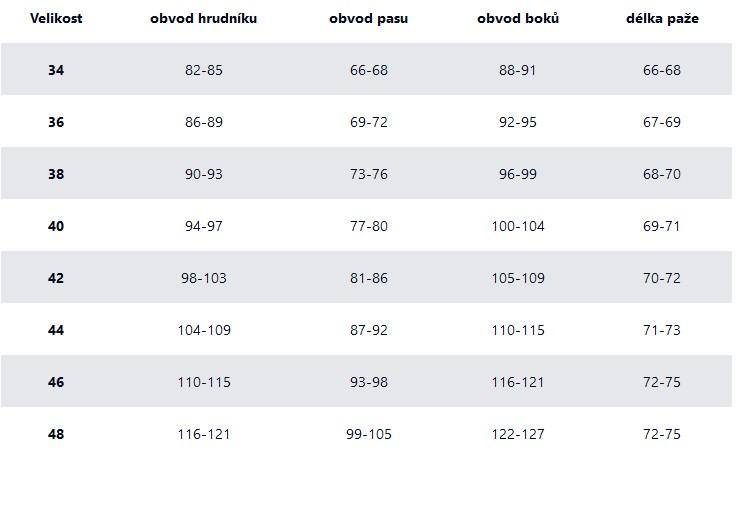Select size 40 row label
Screen dimensions: 740x510
pos(56,226)
